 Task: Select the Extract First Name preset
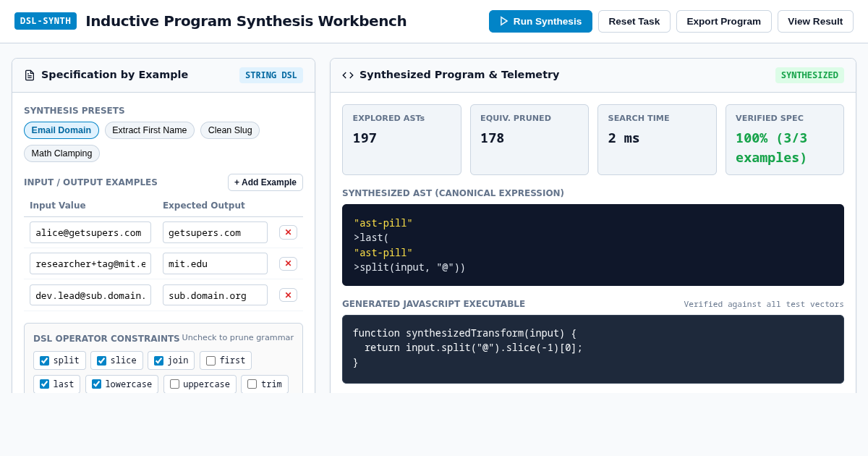[x=150, y=130]
